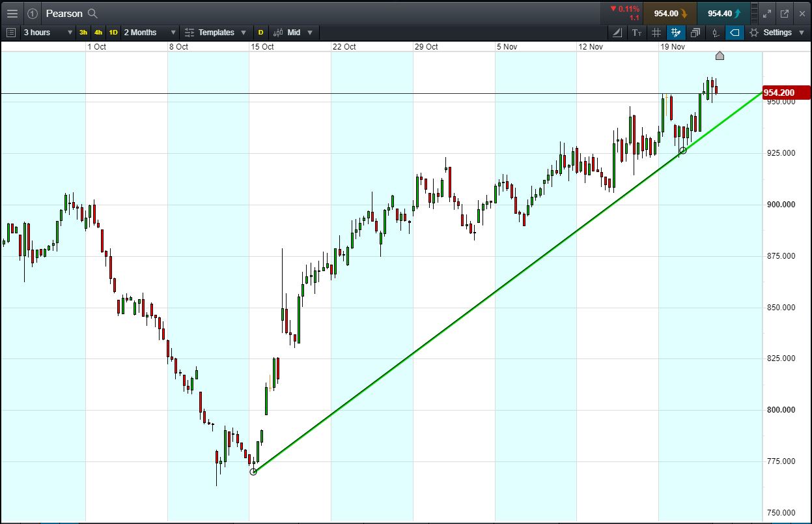This screenshot has width=812, height=524.
Task: Click the order-on-chart candlestick icon
Action: 715,32
